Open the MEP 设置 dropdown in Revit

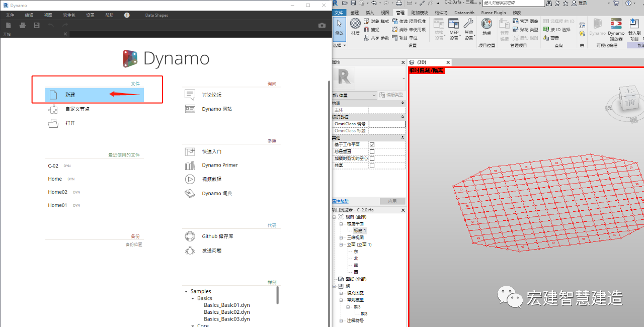pyautogui.click(x=454, y=30)
